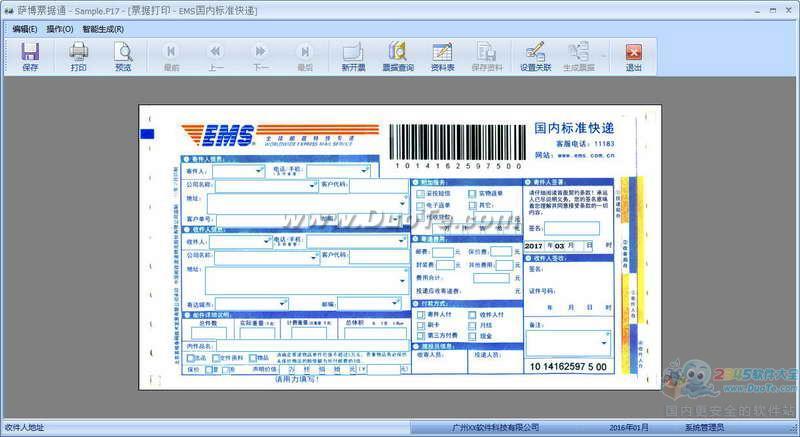The image size is (800, 437).
Task: Expand the 寄达城市 destination city dropdown
Action: (282, 304)
